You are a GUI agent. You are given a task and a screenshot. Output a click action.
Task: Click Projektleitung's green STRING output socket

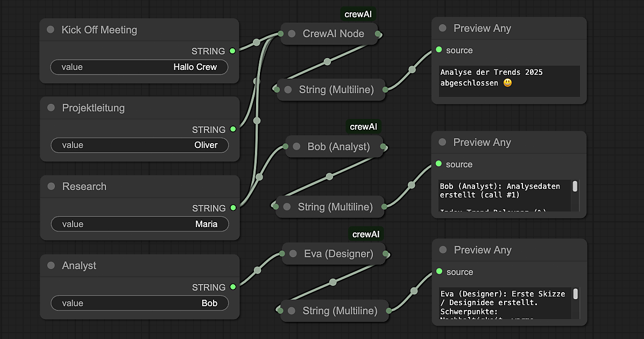pyautogui.click(x=232, y=129)
